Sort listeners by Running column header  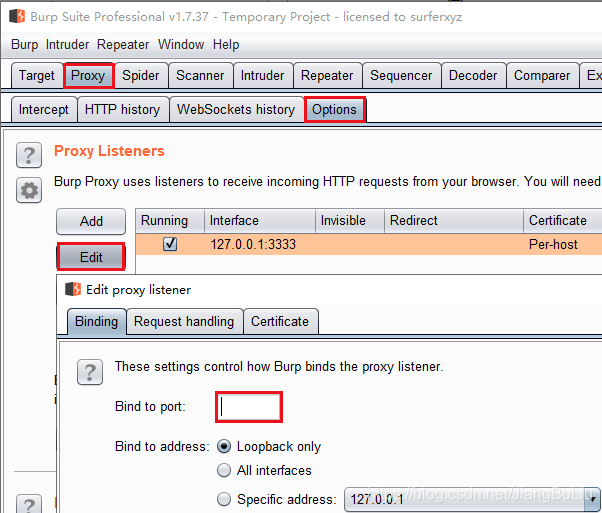(170, 220)
